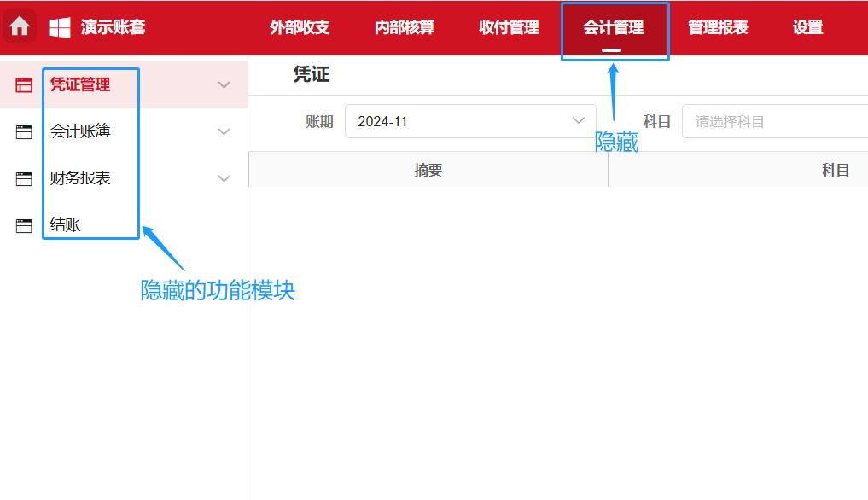The image size is (868, 500).
Task: Select the 结账 sidebar icon
Action: (x=23, y=225)
